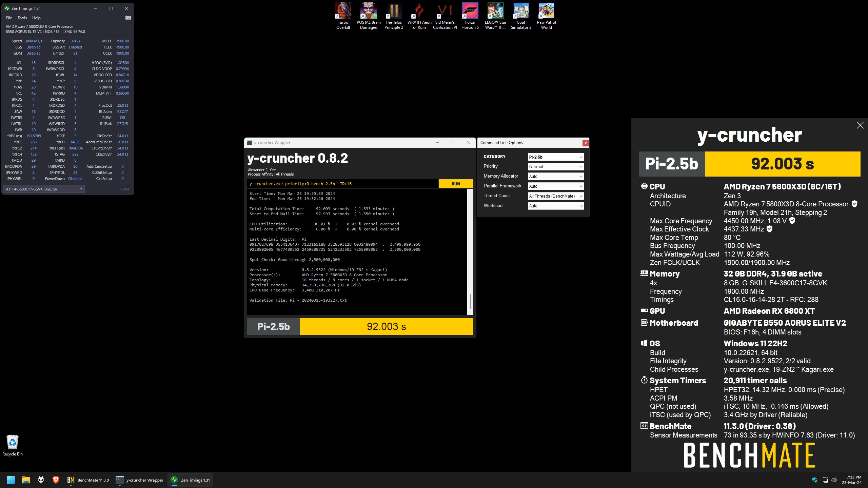Click the ZenTimings title bar app icon
Screen dimensions: 868x488
(x=7, y=8)
